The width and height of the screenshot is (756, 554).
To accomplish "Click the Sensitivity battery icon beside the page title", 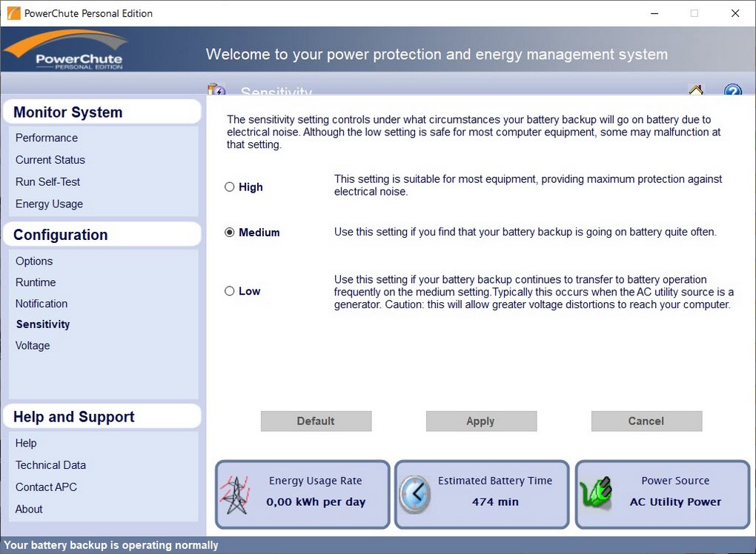I will 216,90.
